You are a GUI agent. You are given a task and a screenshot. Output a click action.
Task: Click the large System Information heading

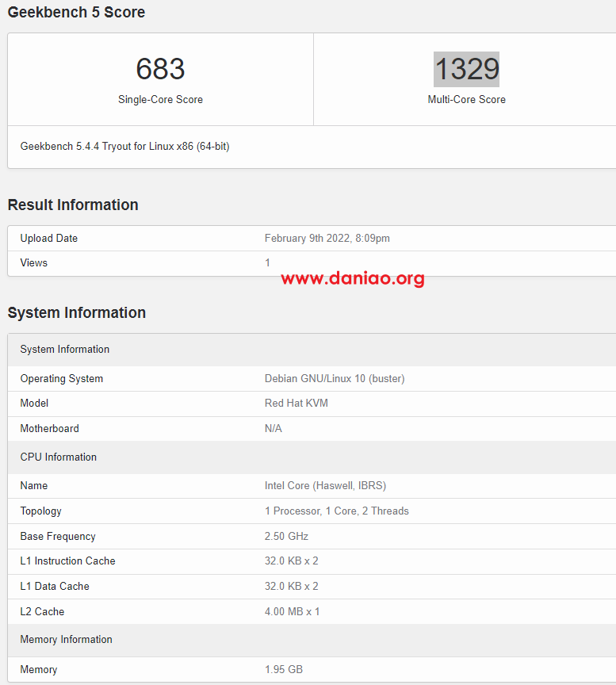(77, 313)
